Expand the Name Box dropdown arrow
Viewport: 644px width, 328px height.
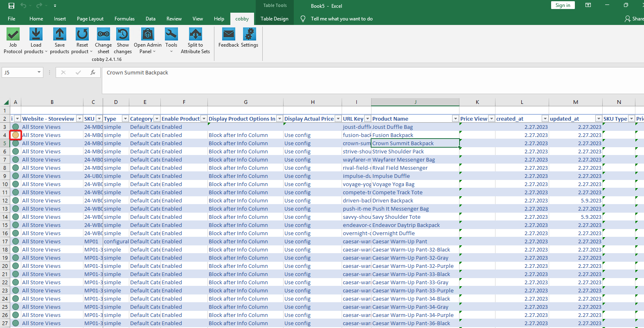39,72
